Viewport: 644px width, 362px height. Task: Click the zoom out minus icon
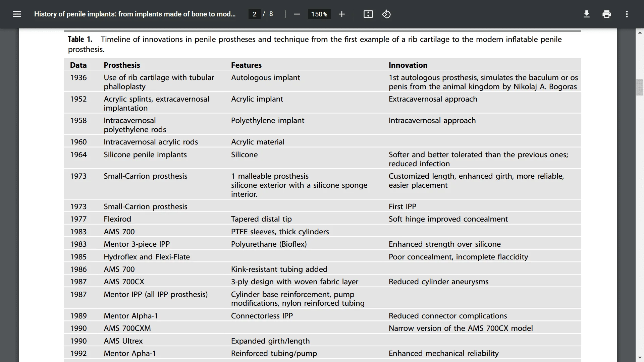pos(297,14)
